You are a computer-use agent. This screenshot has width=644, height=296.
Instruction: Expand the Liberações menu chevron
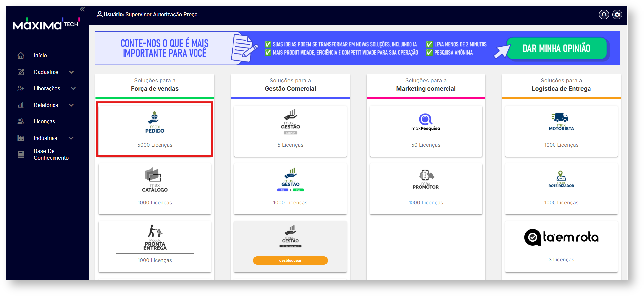(73, 88)
